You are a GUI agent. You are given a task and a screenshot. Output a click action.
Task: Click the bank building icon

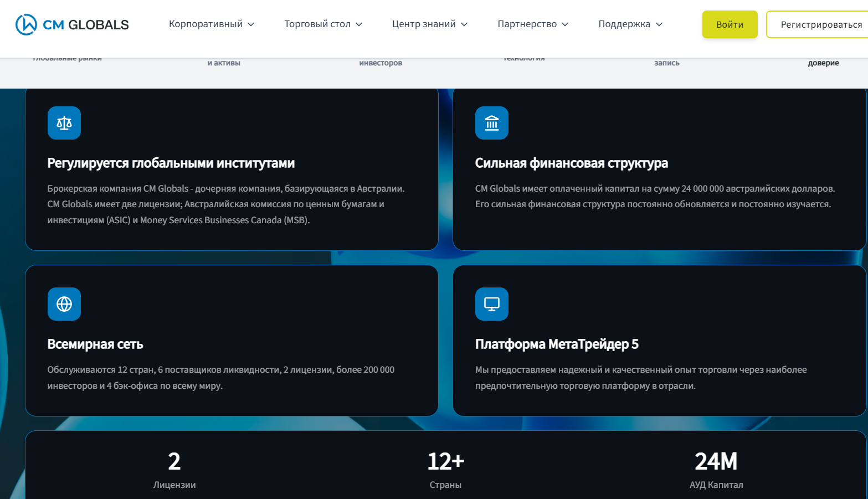(491, 123)
